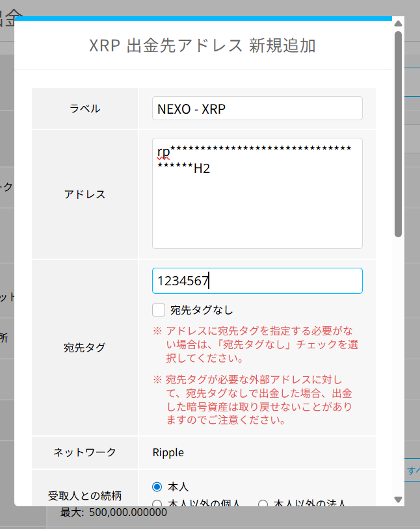The image size is (420, 529).
Task: Click the dialog scrollbar up arrow
Action: pyautogui.click(x=398, y=23)
